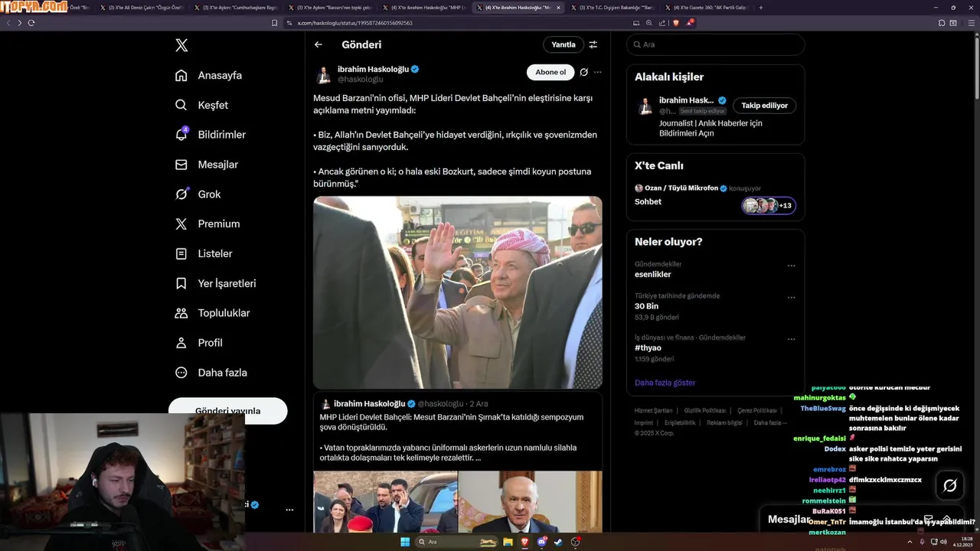Viewport: 980px width, 551px height.
Task: Click the X logo in the sidebar
Action: pyautogui.click(x=181, y=45)
